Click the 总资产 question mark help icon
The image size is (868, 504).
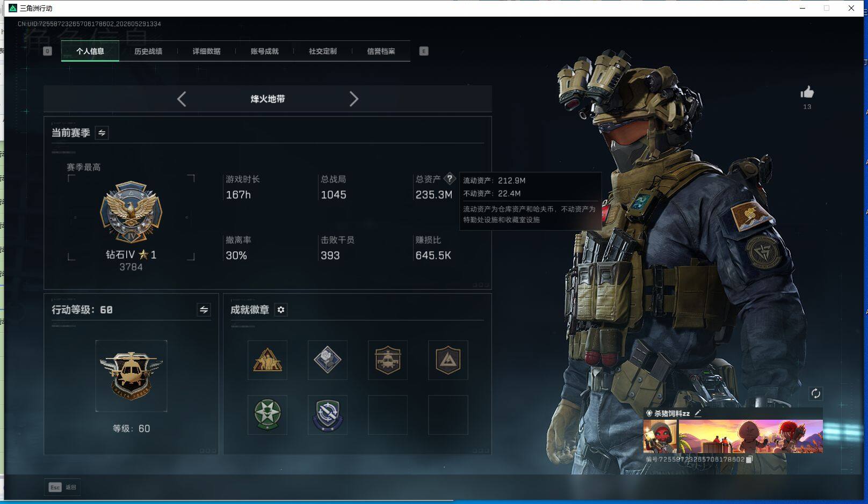[450, 179]
